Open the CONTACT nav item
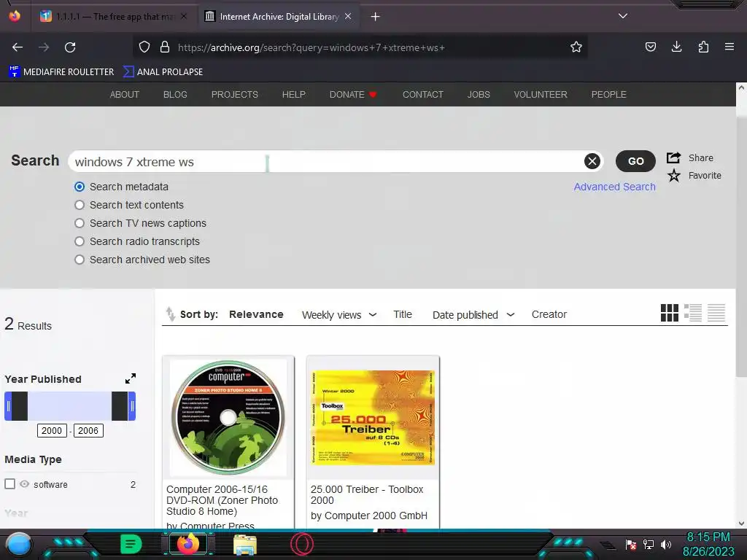 coord(423,94)
